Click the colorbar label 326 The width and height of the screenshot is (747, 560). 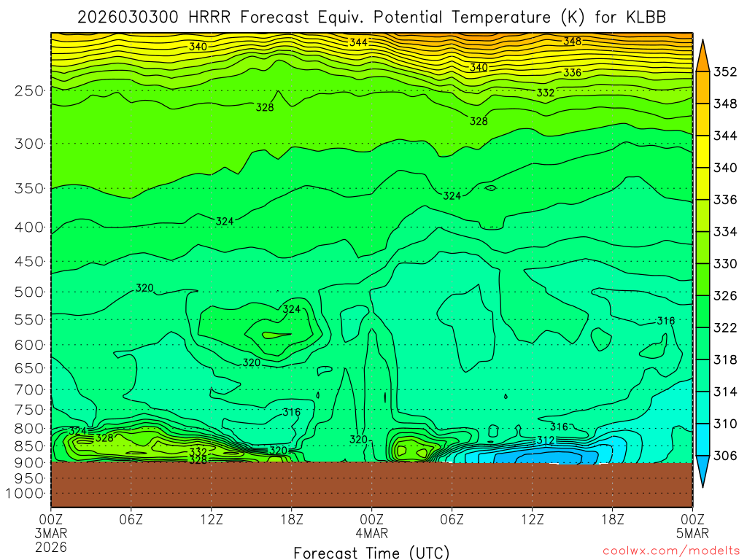[725, 296]
